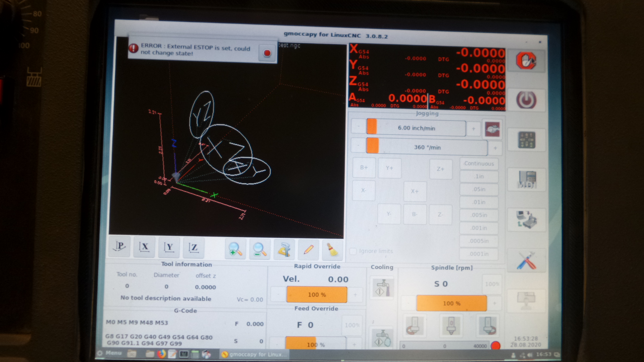Decrease spindle override with minus
The height and width of the screenshot is (362, 644).
(x=408, y=303)
